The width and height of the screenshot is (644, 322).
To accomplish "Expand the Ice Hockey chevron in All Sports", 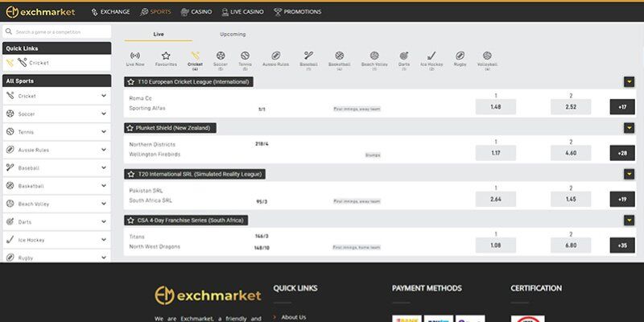I will tap(104, 240).
